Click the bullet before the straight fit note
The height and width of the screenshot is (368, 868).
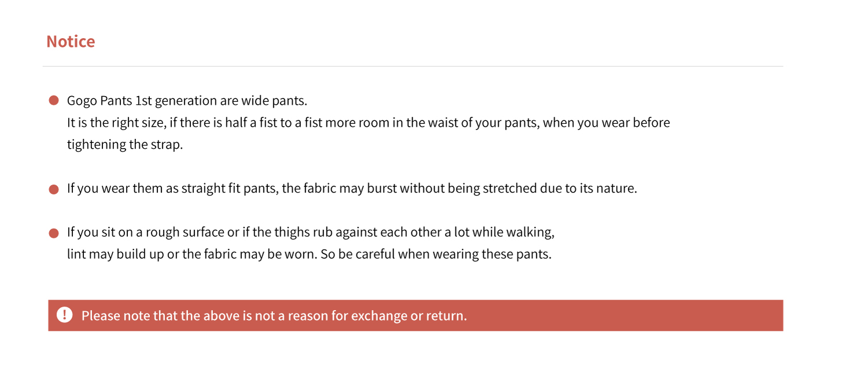54,189
